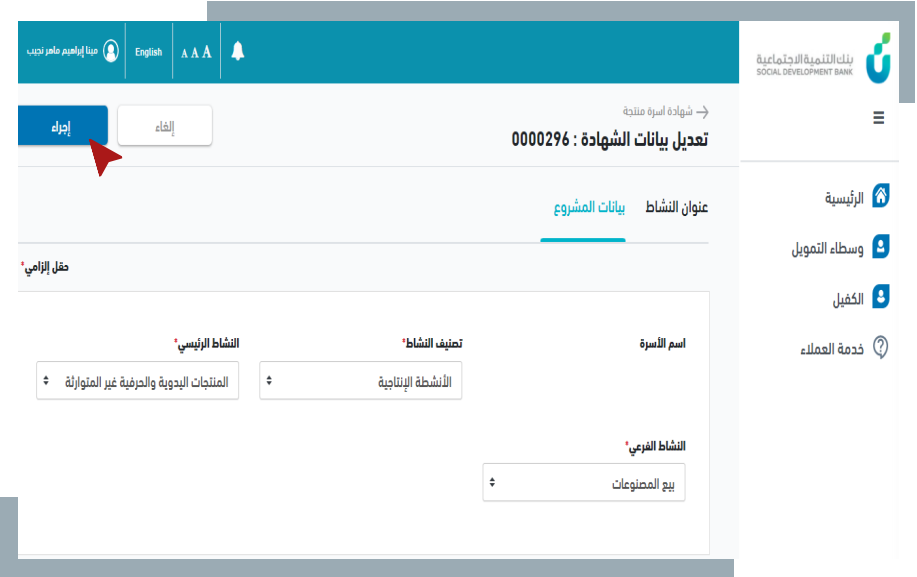917x577 pixels.
Task: Open user profile avatar icon
Action: tap(111, 51)
